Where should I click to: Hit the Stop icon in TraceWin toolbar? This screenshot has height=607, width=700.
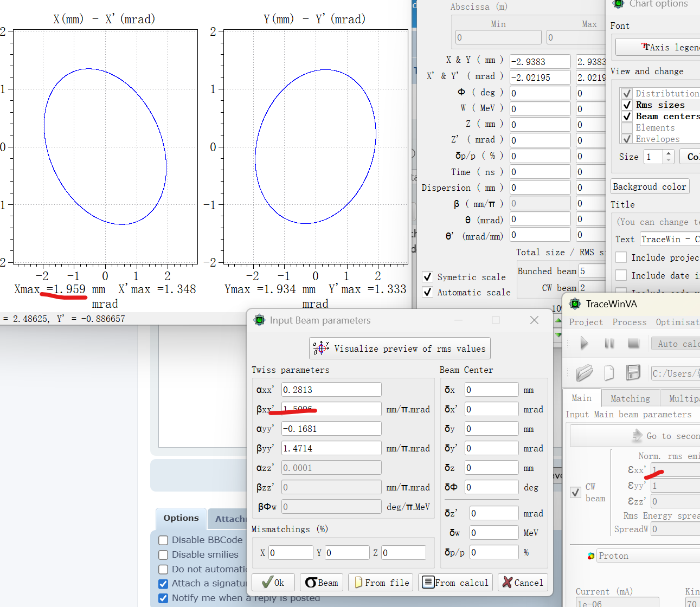(x=633, y=343)
